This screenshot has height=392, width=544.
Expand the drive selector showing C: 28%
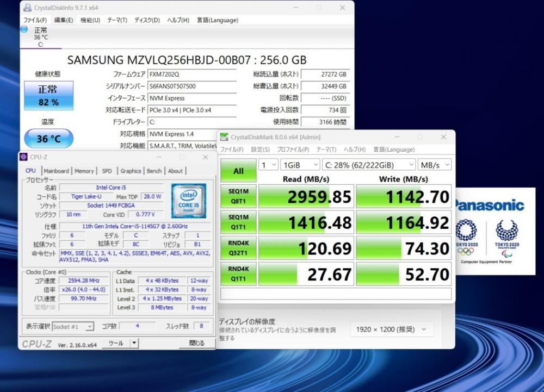tap(368, 165)
